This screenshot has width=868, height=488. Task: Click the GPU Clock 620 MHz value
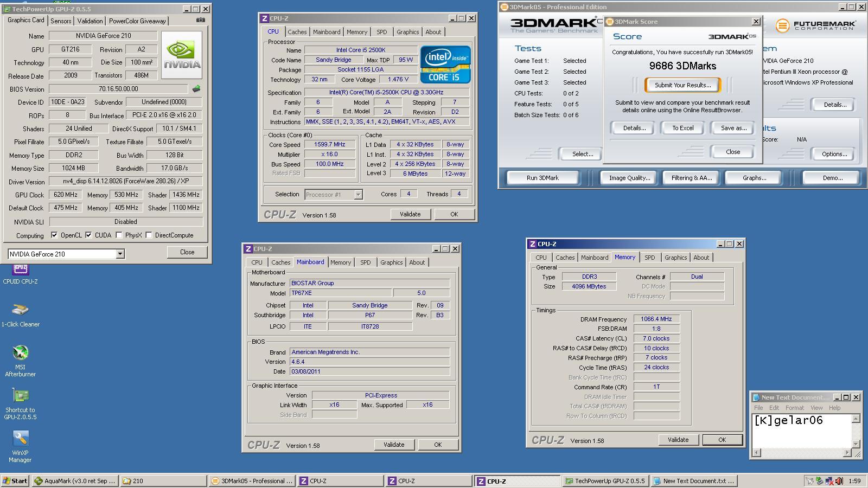(65, 195)
